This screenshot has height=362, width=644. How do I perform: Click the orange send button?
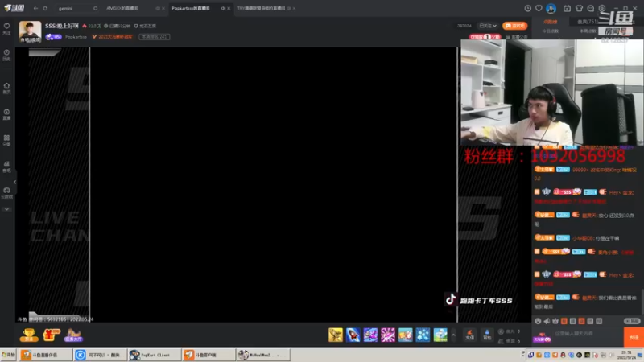point(634,337)
